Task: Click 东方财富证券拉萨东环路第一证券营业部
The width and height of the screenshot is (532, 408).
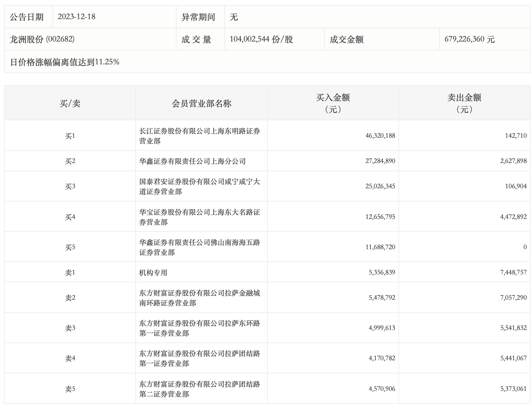Action: (199, 328)
